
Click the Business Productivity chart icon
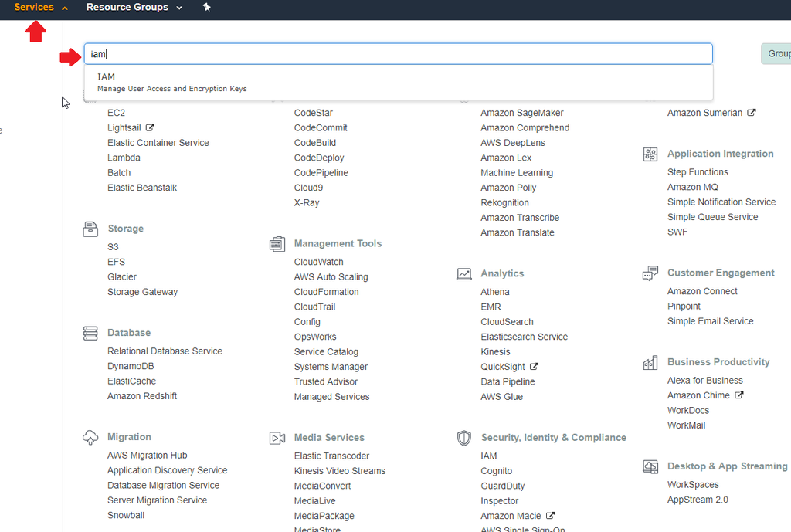[650, 362]
